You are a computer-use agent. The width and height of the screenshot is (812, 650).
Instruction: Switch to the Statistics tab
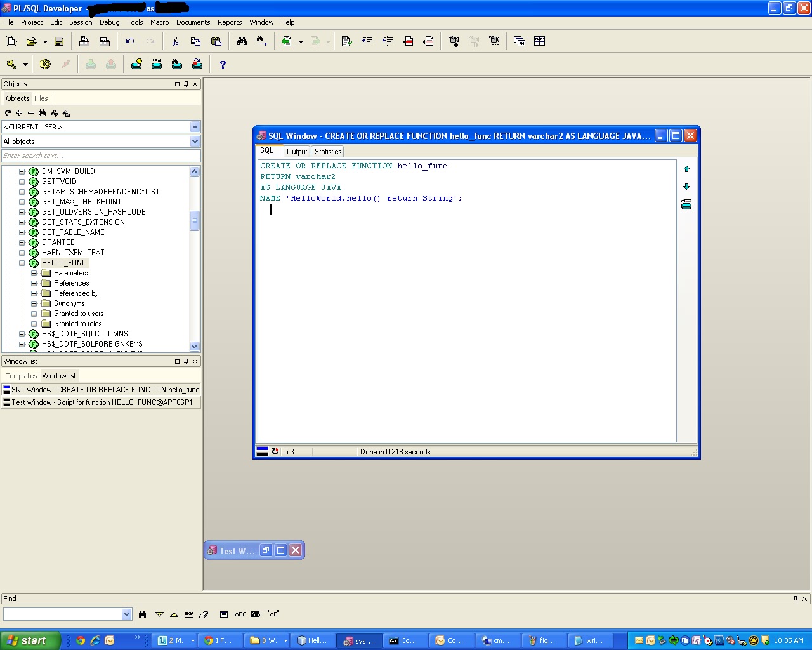tap(327, 151)
